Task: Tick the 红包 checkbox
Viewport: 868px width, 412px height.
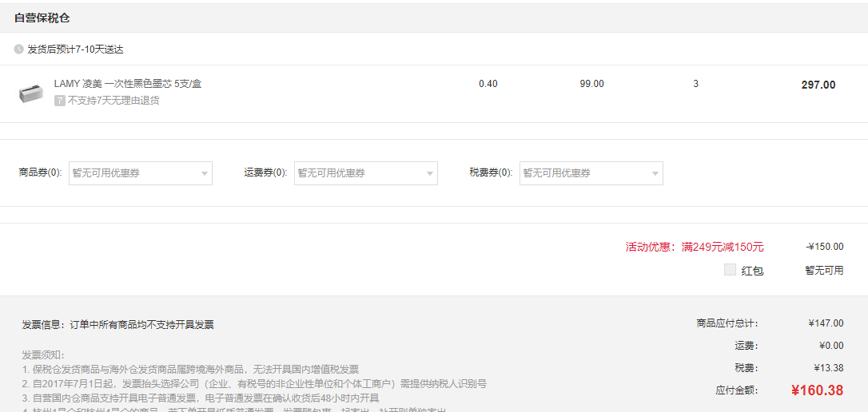Action: [x=731, y=270]
